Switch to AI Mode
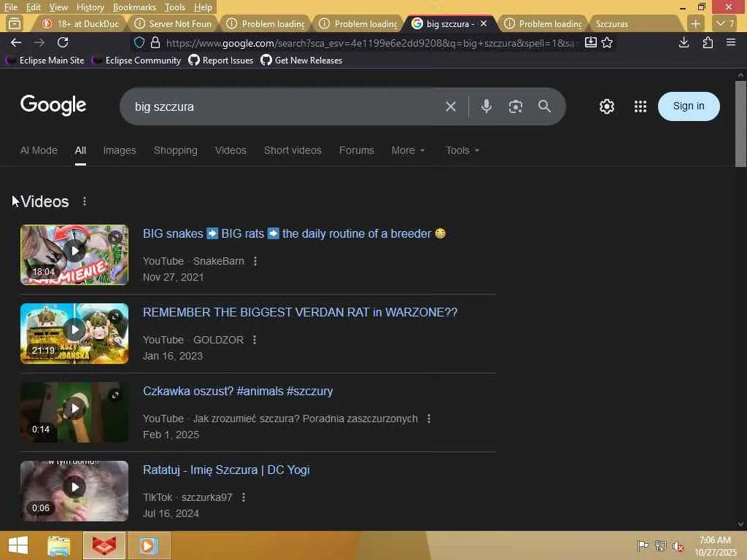Viewport: 747px width, 560px height. tap(39, 150)
